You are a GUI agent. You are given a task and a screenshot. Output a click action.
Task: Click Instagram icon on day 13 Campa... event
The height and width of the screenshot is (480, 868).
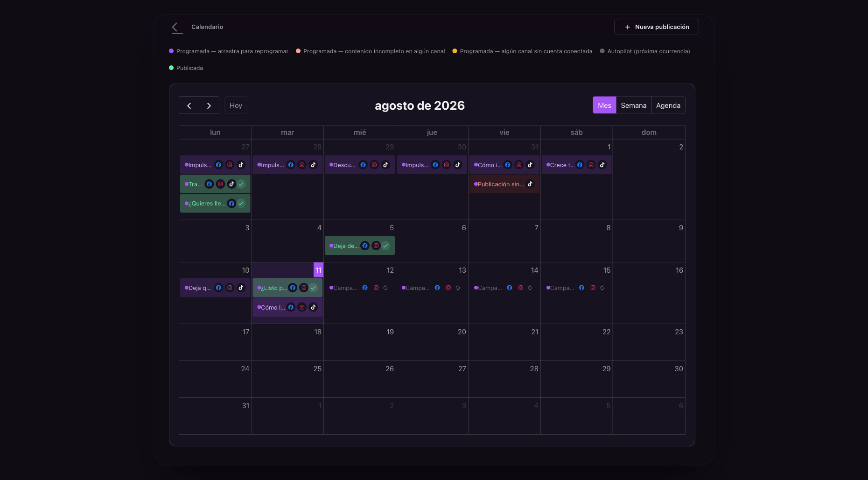448,288
